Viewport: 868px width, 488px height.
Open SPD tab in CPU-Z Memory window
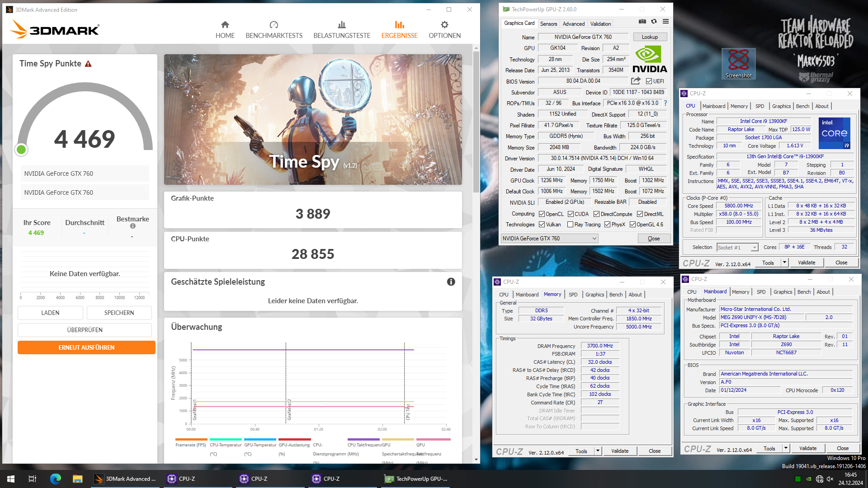click(x=573, y=295)
